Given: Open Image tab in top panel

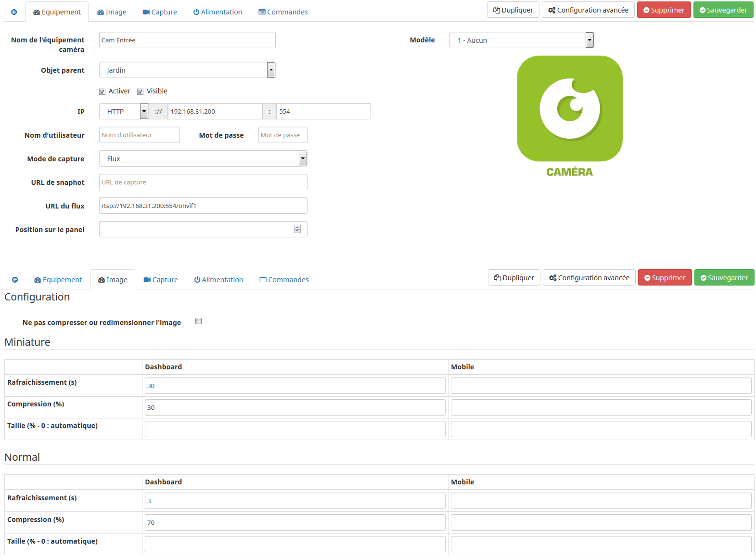Looking at the screenshot, I should pyautogui.click(x=112, y=12).
